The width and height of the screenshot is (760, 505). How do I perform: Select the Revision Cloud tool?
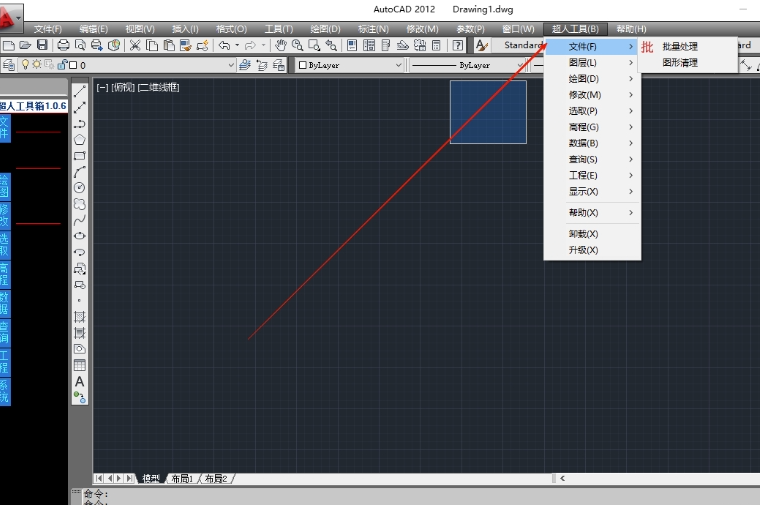79,204
